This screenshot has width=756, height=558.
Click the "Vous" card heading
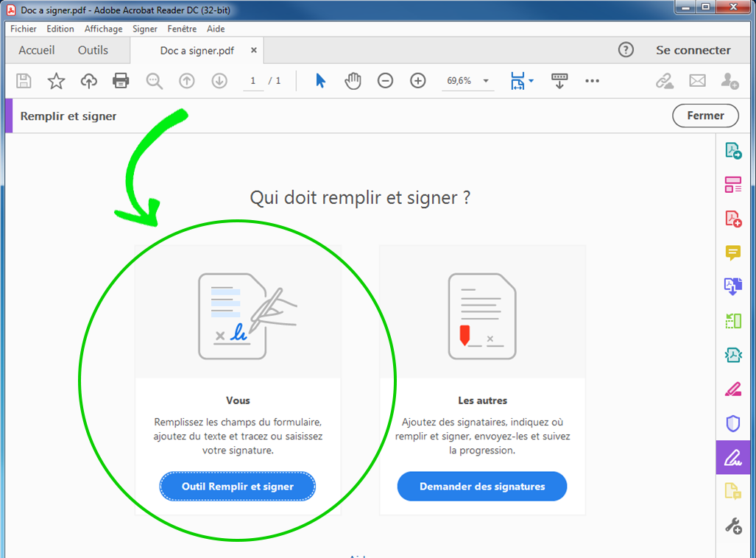(x=238, y=400)
